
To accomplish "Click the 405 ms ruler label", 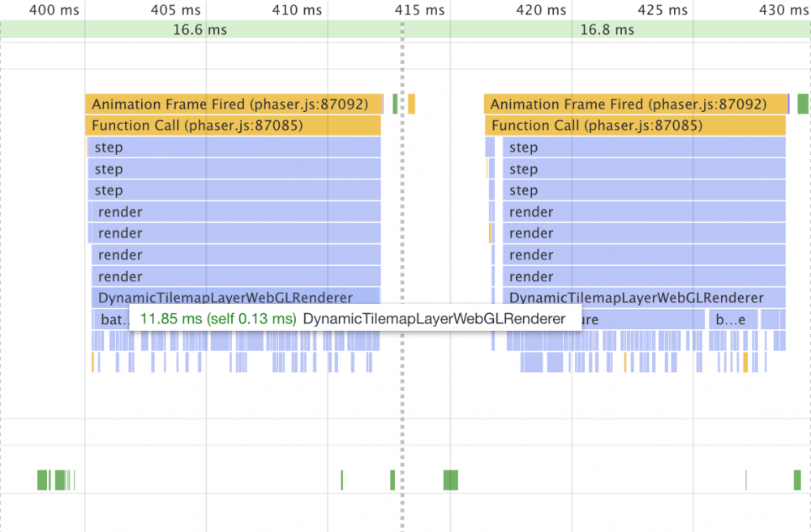I will (176, 10).
